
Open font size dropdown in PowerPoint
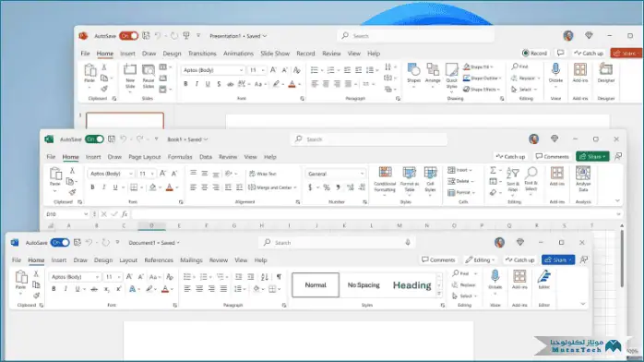click(263, 70)
